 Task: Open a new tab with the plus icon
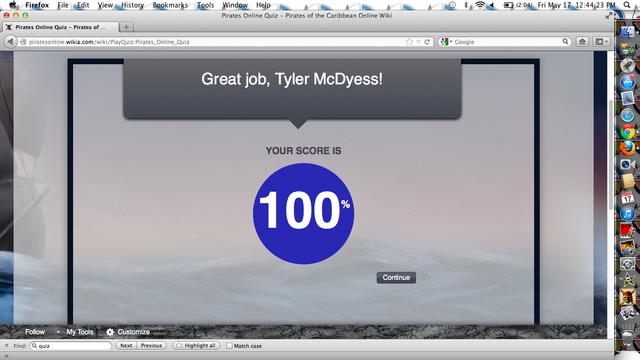pyautogui.click(x=127, y=27)
